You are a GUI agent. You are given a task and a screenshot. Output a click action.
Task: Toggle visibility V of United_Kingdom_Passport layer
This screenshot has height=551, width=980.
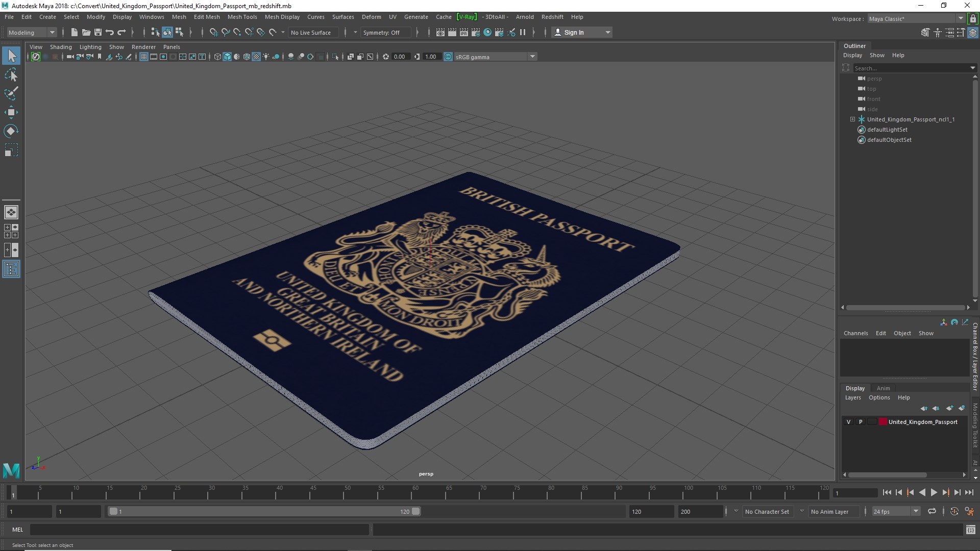(848, 422)
